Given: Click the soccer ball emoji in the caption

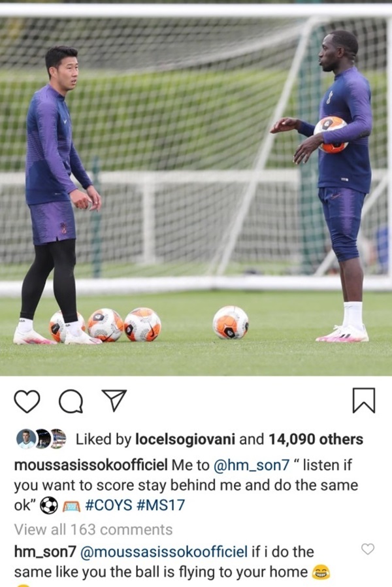Looking at the screenshot, I should (49, 505).
